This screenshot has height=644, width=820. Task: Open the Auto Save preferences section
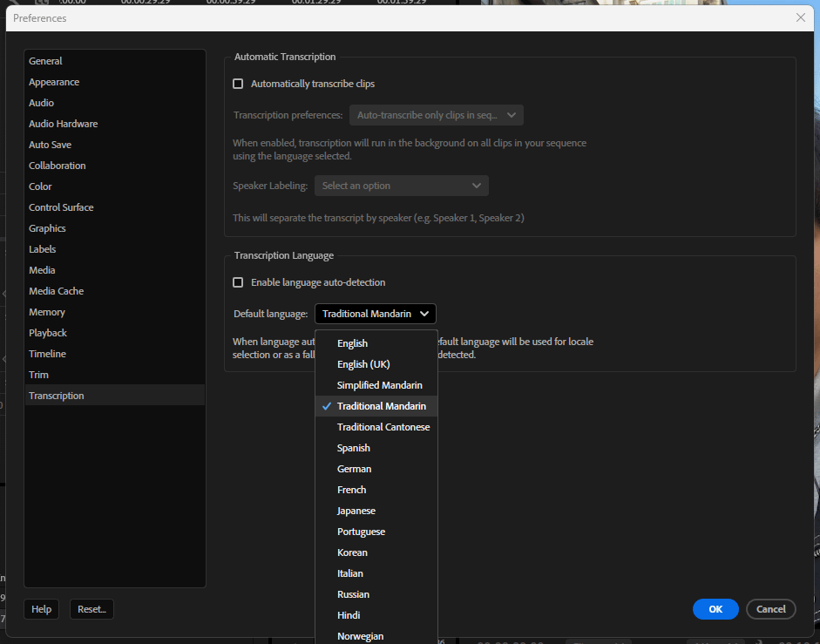pyautogui.click(x=50, y=145)
